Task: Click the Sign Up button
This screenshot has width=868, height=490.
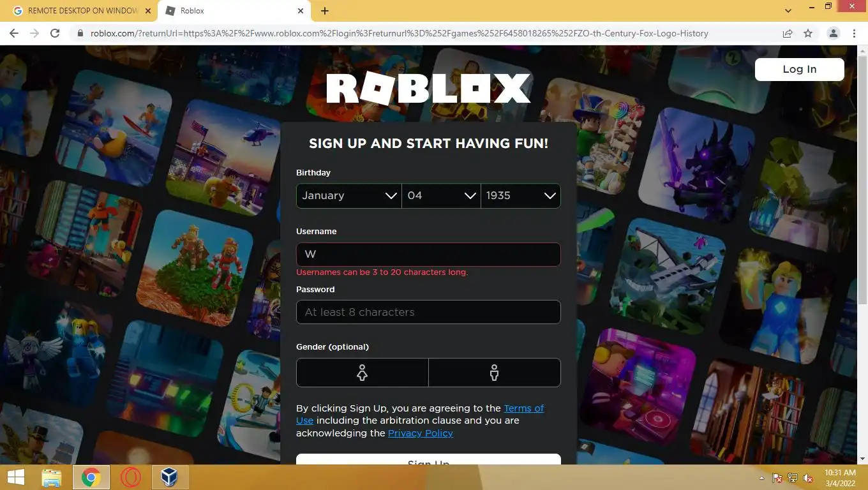Action: point(428,459)
